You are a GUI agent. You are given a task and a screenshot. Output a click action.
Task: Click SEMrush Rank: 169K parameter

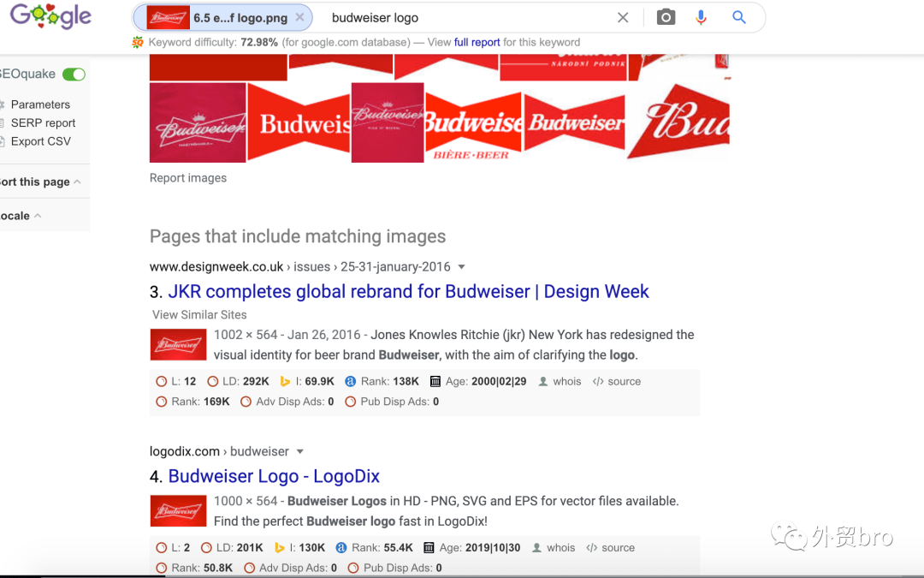tap(192, 401)
